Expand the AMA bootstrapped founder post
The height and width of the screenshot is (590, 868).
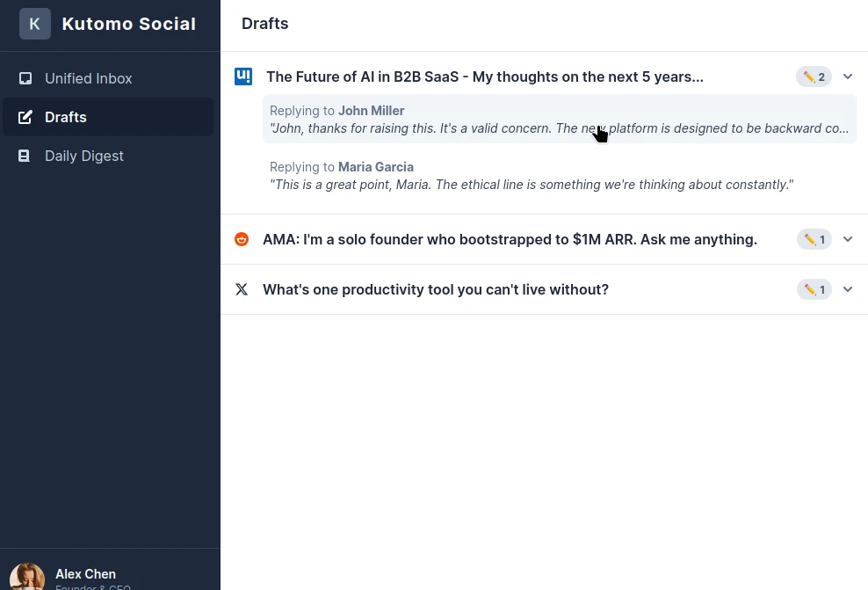click(x=848, y=239)
